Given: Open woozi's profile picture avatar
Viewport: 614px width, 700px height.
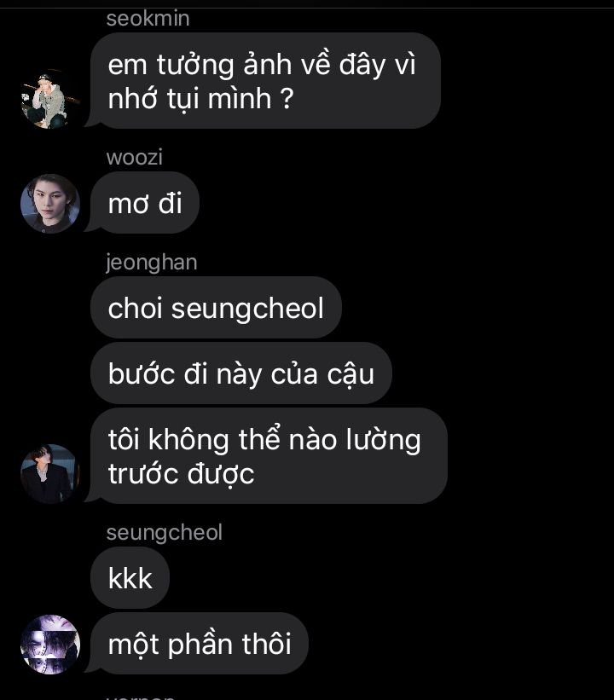Looking at the screenshot, I should click(50, 204).
